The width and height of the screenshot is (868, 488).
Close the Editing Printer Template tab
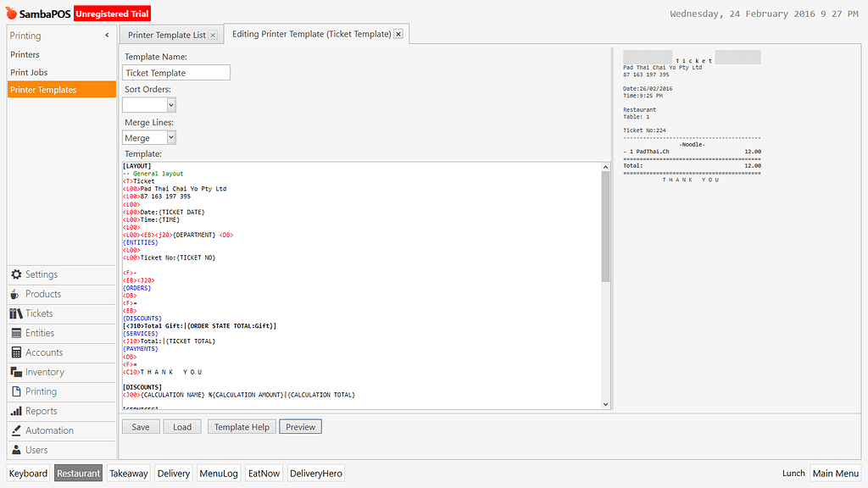(x=398, y=35)
